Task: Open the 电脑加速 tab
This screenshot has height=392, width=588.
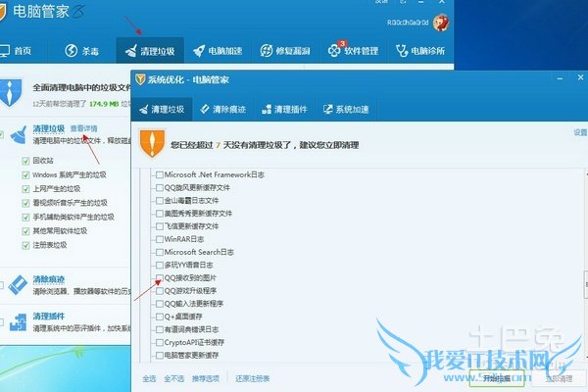Action: pyautogui.click(x=218, y=51)
